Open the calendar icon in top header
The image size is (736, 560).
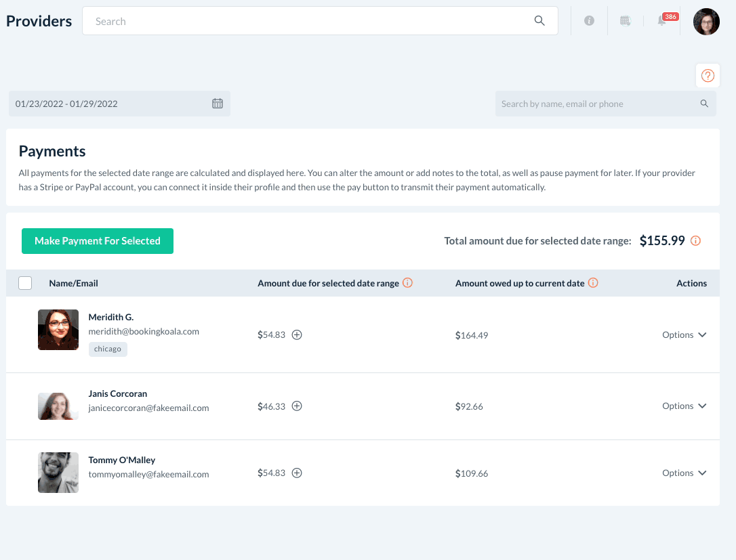point(626,21)
